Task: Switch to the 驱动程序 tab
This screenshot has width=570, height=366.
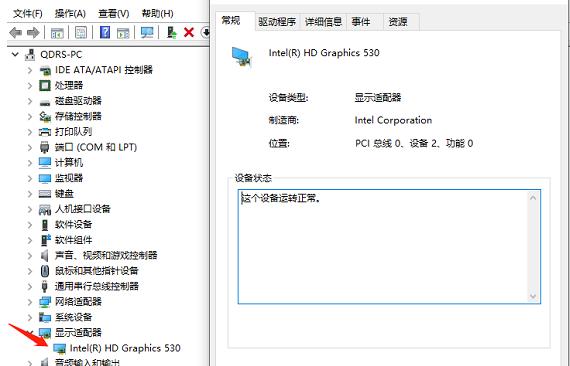Action: pyautogui.click(x=277, y=22)
